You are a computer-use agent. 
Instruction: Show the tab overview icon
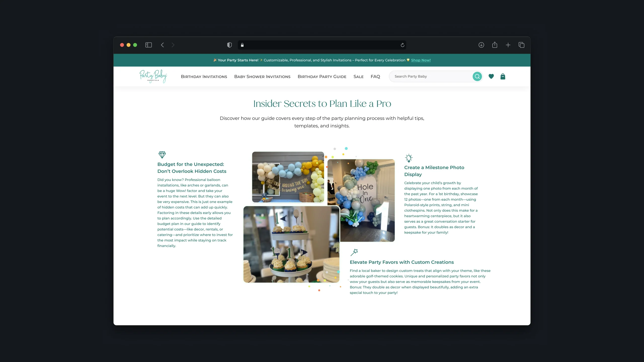pyautogui.click(x=521, y=45)
